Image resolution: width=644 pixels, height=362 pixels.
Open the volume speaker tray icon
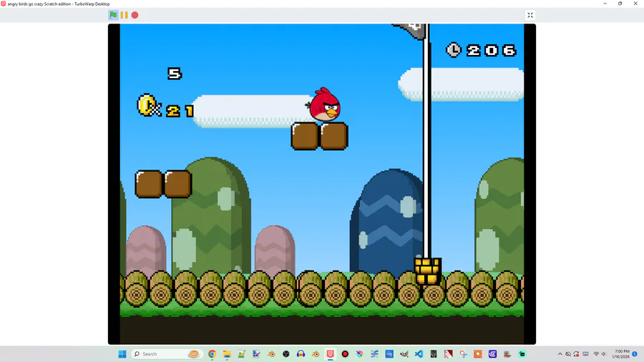(x=604, y=354)
